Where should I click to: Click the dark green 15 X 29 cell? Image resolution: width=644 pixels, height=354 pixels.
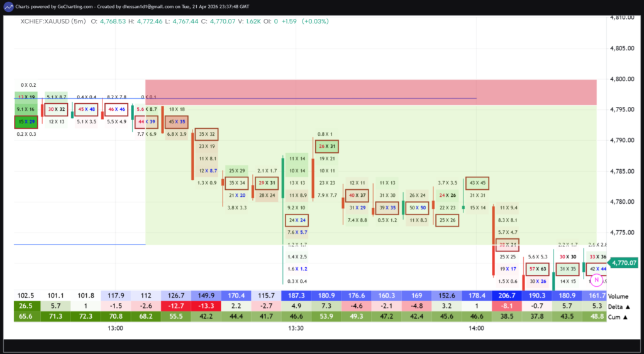pos(26,120)
